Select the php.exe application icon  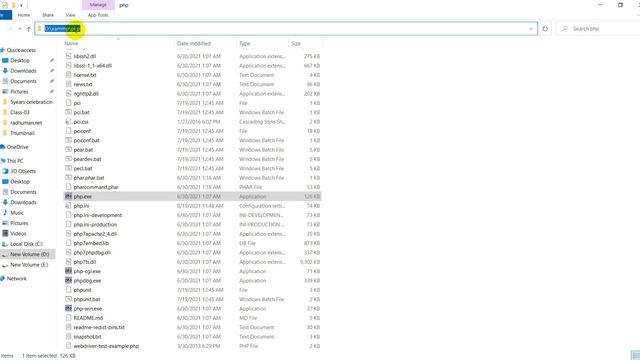tap(69, 196)
